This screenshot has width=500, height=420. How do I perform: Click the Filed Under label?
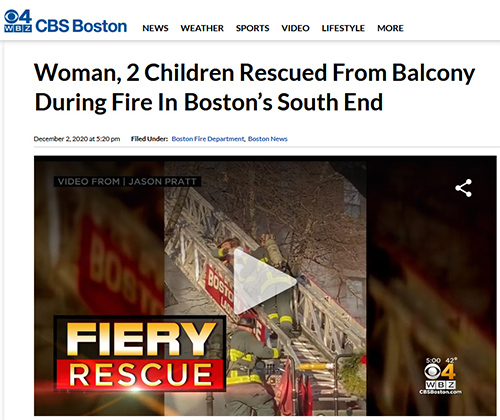click(x=149, y=139)
